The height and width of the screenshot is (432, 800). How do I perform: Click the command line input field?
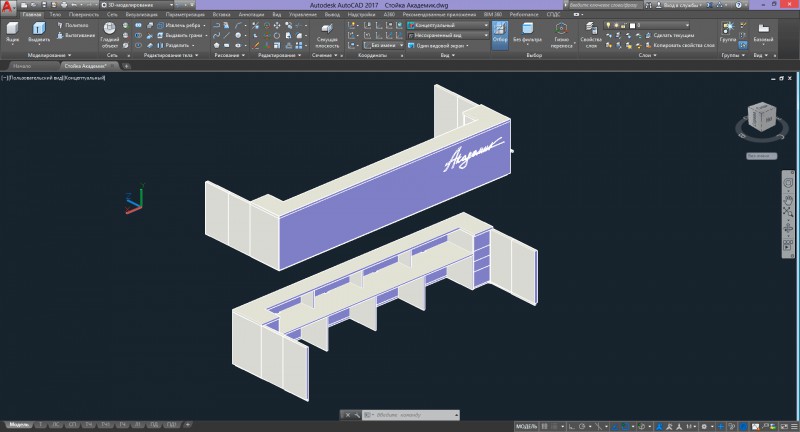pyautogui.click(x=411, y=415)
